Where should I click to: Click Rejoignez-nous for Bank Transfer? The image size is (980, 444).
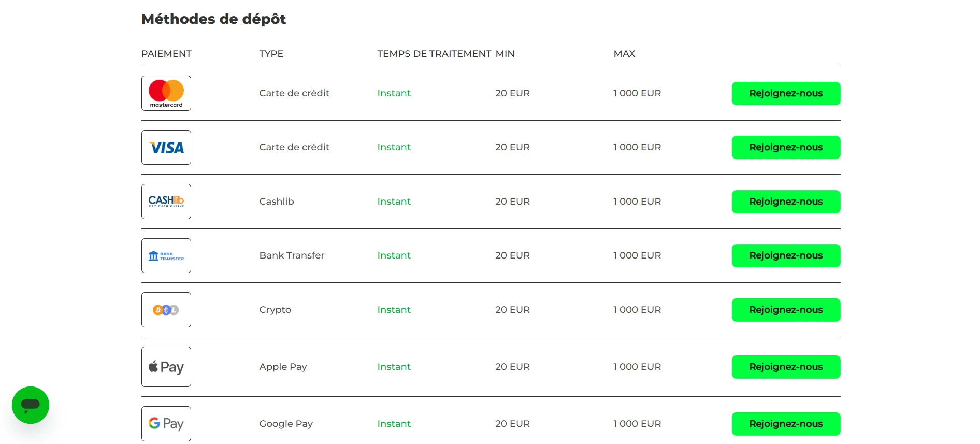pos(786,255)
